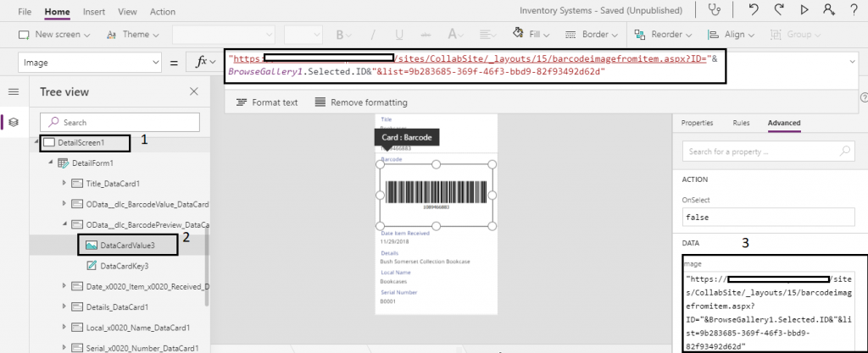Collapse OData__dlc_BarcodePreview_DataCard node
The image size is (868, 353).
tap(66, 225)
